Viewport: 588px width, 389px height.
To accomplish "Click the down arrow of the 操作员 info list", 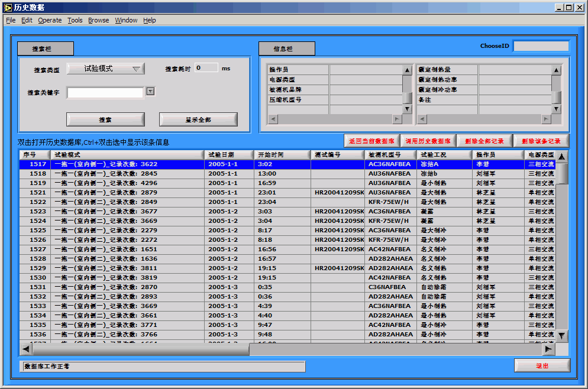I will tap(407, 109).
